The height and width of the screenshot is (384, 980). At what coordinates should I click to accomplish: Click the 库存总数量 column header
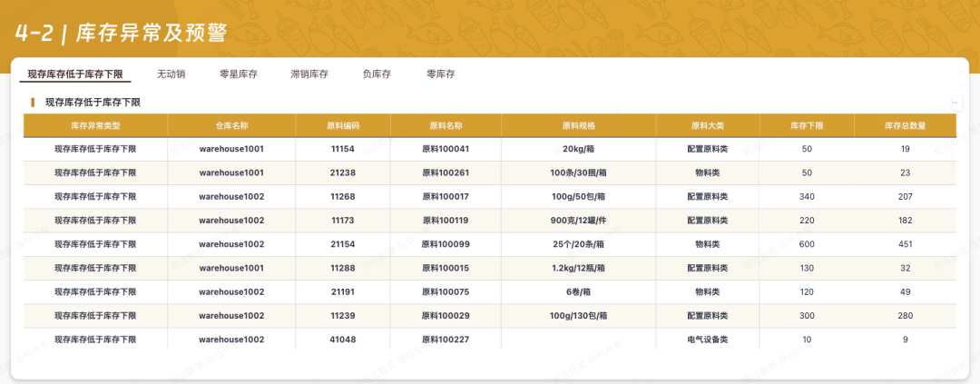coord(905,125)
